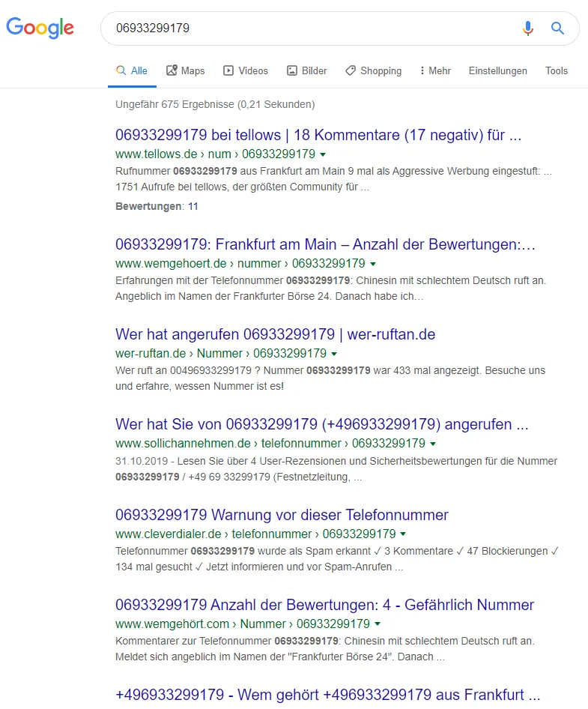Expand dropdown arrow next to tellows.de URL
Image resolution: width=588 pixels, height=709 pixels.
(323, 154)
